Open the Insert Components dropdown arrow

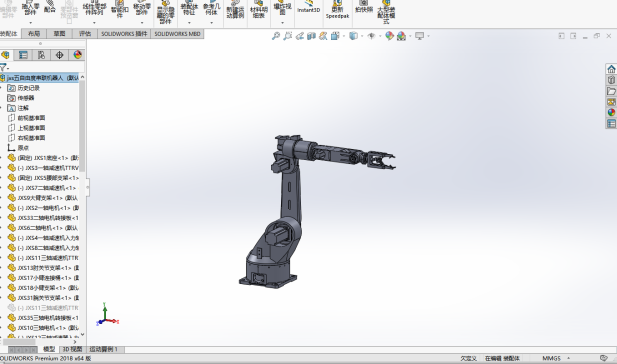(x=30, y=23)
